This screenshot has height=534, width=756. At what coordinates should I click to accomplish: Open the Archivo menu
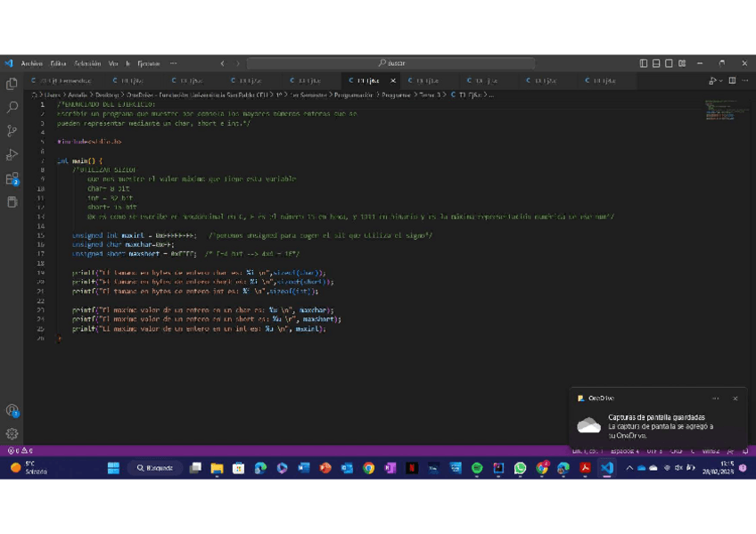(32, 63)
